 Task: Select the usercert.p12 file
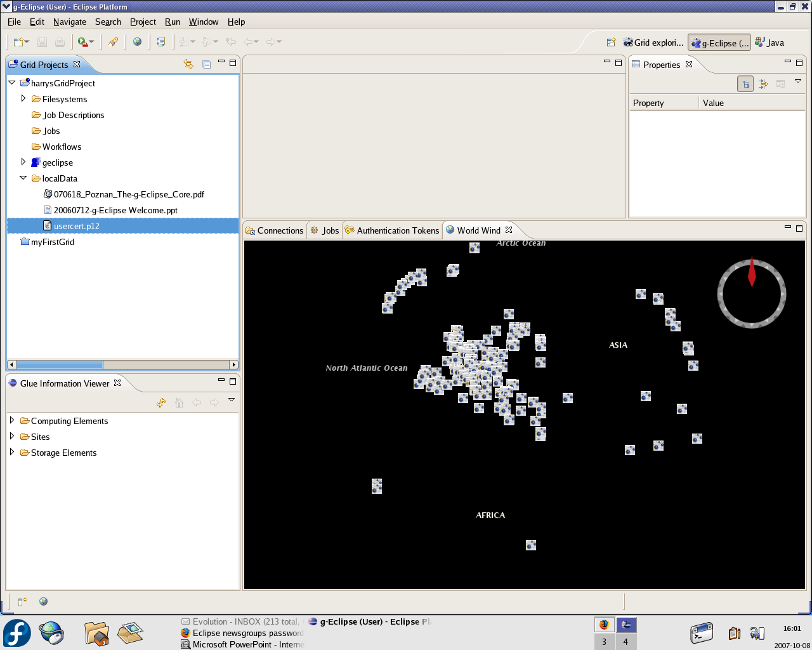click(71, 226)
